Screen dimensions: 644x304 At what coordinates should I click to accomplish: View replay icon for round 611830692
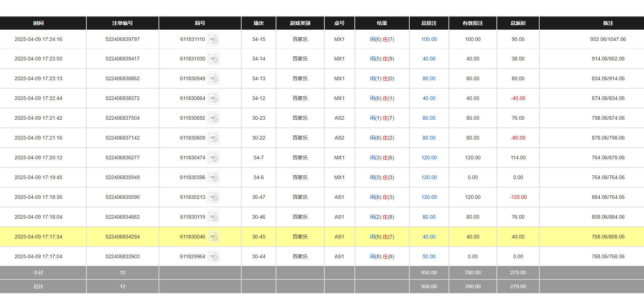tap(213, 118)
